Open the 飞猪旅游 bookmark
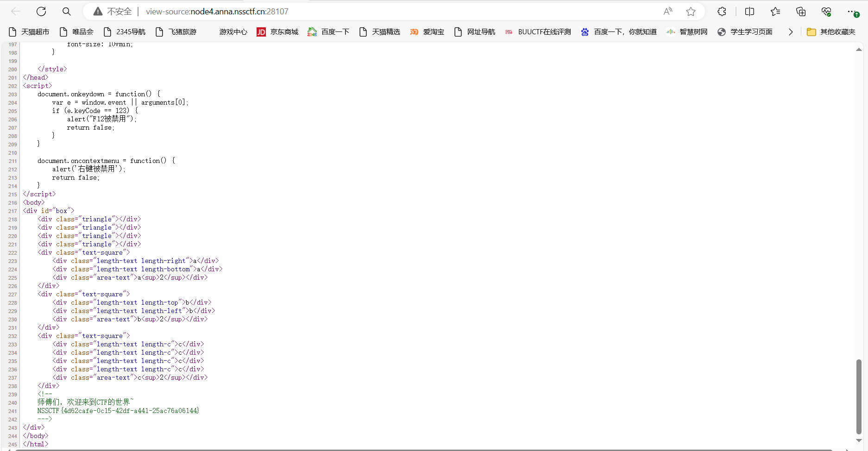Screen dimensions: 868x451 coord(176,31)
